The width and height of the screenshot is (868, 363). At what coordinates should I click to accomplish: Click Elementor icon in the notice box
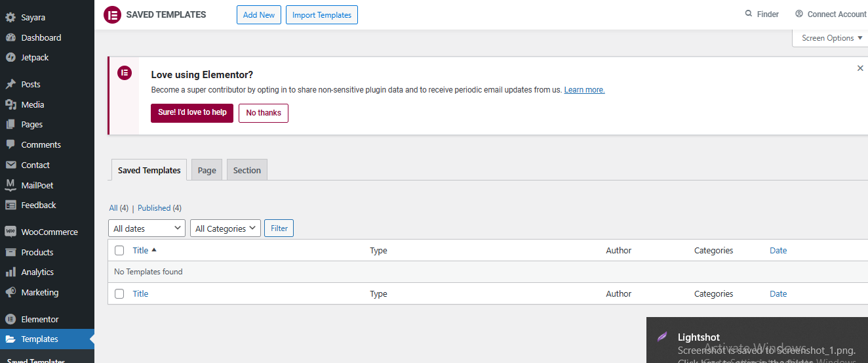pyautogui.click(x=125, y=73)
